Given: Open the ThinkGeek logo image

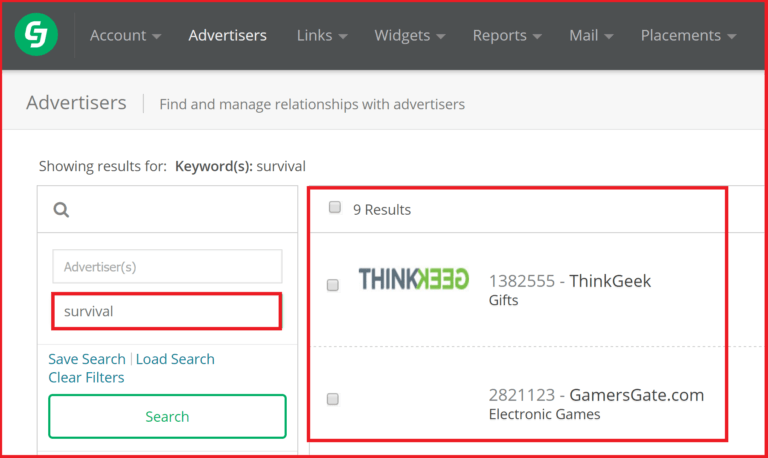Looking at the screenshot, I should [413, 279].
